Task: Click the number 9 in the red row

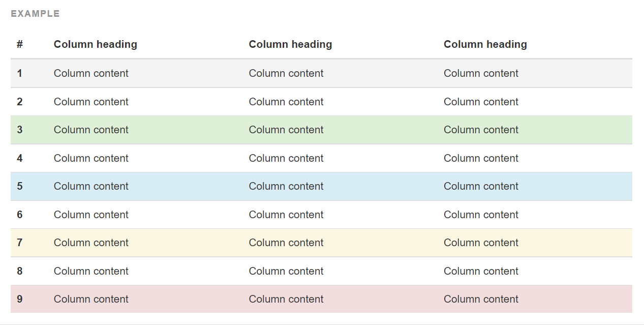Action: [20, 299]
